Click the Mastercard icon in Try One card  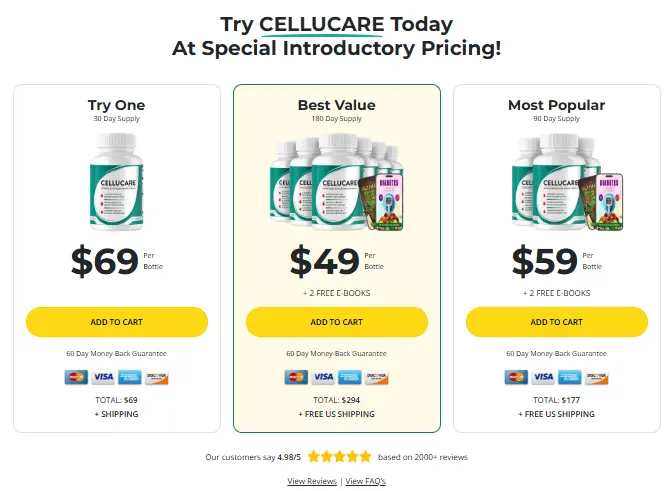pyautogui.click(x=76, y=377)
